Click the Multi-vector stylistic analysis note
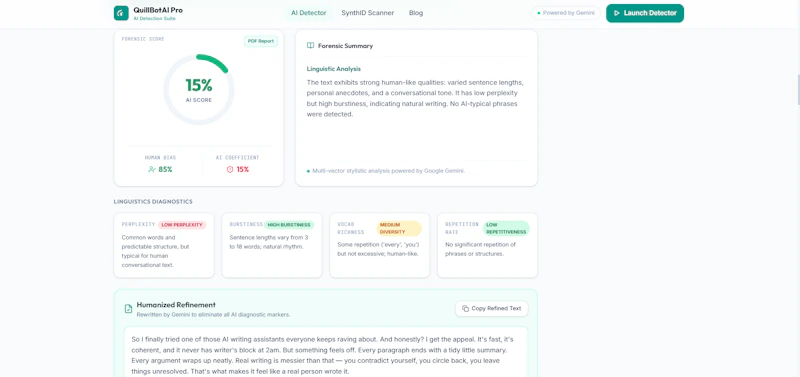The height and width of the screenshot is (377, 800). 389,171
